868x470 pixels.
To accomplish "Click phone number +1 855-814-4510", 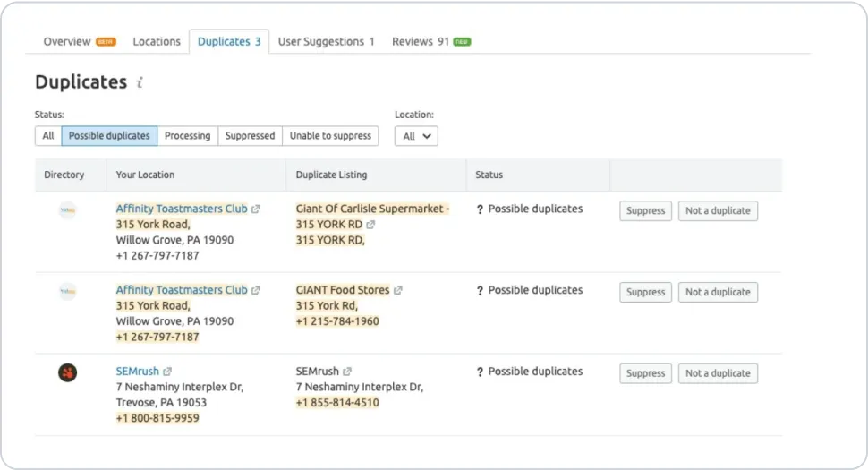I will pyautogui.click(x=337, y=403).
